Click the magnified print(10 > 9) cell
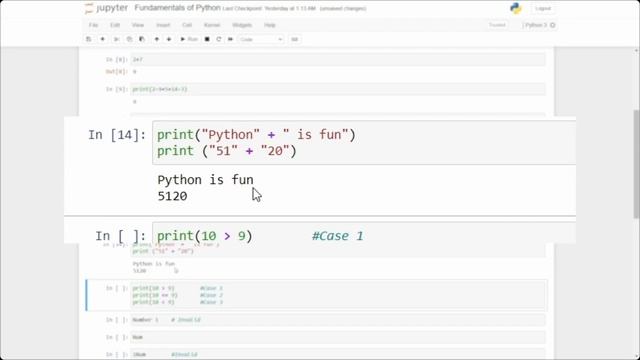The width and height of the screenshot is (640, 360). tap(364, 233)
